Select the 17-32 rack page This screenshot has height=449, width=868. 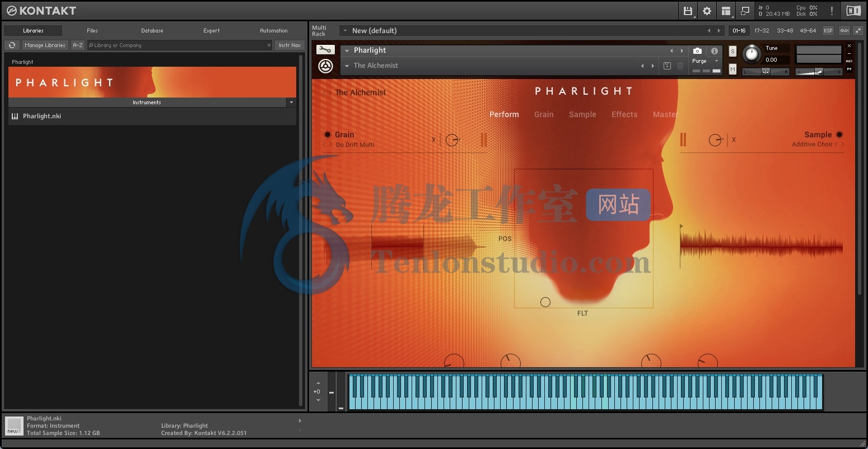click(762, 30)
